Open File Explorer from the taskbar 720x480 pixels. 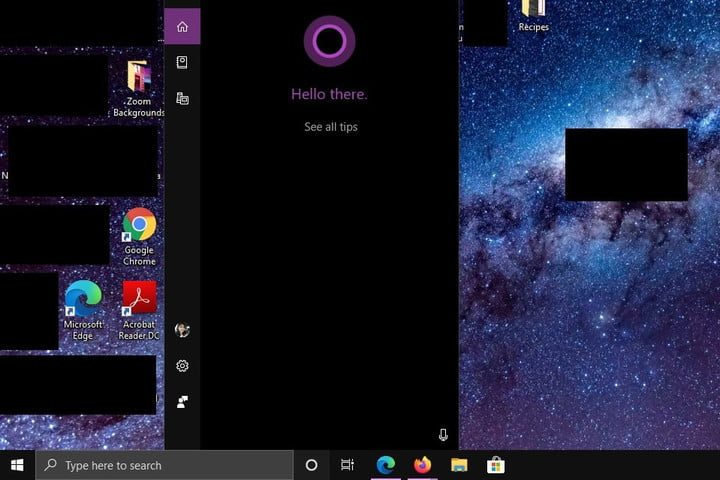click(459, 465)
